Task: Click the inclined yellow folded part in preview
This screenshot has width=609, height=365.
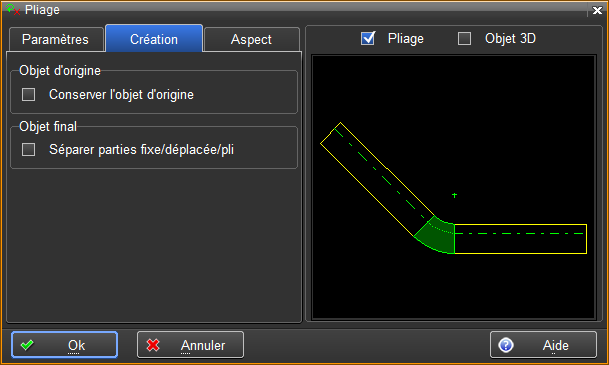Action: tap(377, 179)
